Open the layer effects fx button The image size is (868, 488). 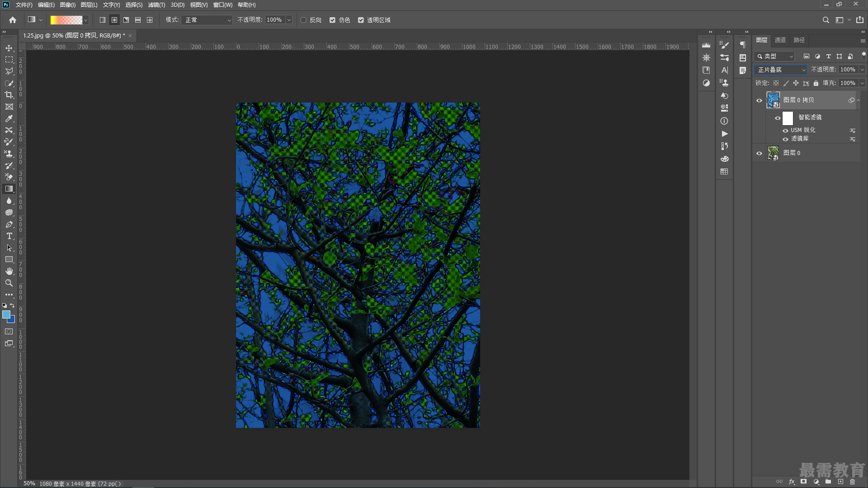tap(792, 482)
